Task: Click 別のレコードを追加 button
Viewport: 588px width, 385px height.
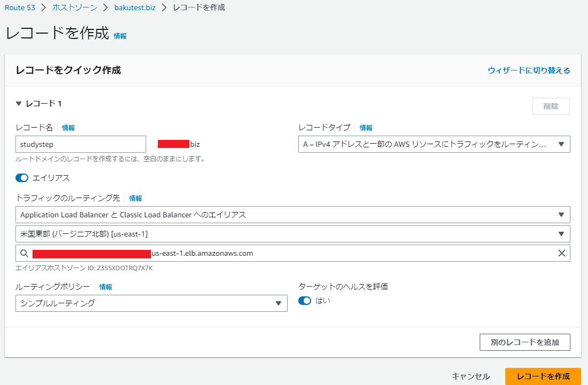Action: coord(525,342)
